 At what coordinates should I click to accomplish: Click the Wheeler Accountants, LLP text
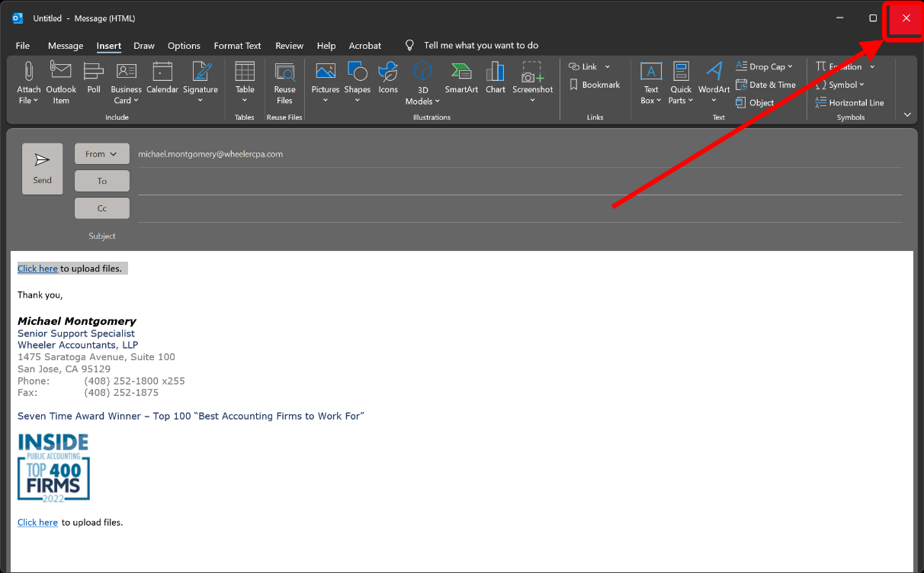coord(78,345)
